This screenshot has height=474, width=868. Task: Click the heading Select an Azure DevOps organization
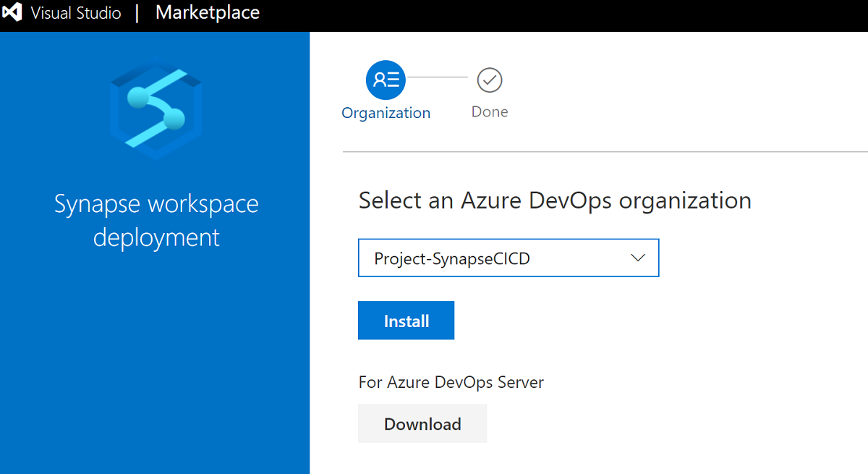[555, 200]
